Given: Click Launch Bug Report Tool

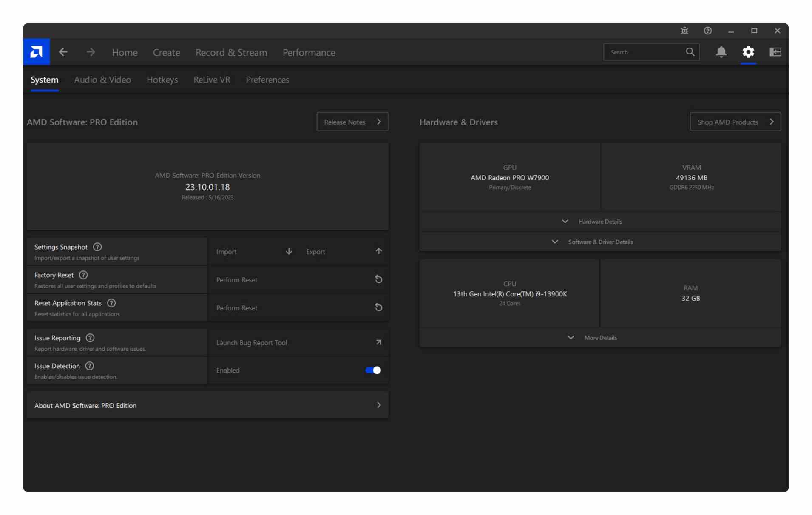Looking at the screenshot, I should point(298,342).
